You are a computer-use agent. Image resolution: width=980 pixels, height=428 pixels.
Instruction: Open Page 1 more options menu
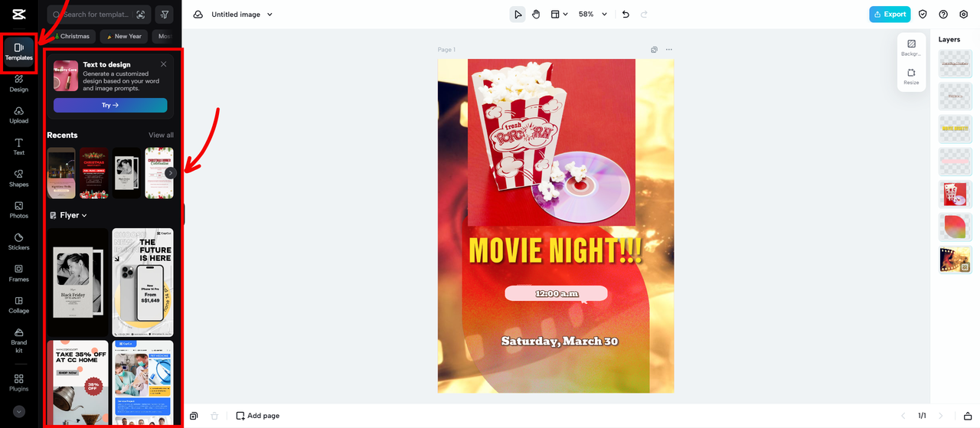coord(669,50)
